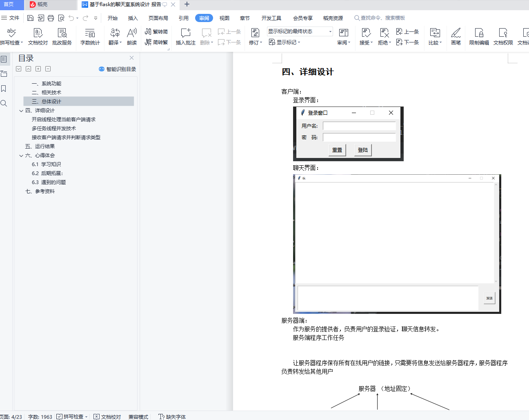Switch to the 插入 ribbon tab
The width and height of the screenshot is (529, 420).
133,18
